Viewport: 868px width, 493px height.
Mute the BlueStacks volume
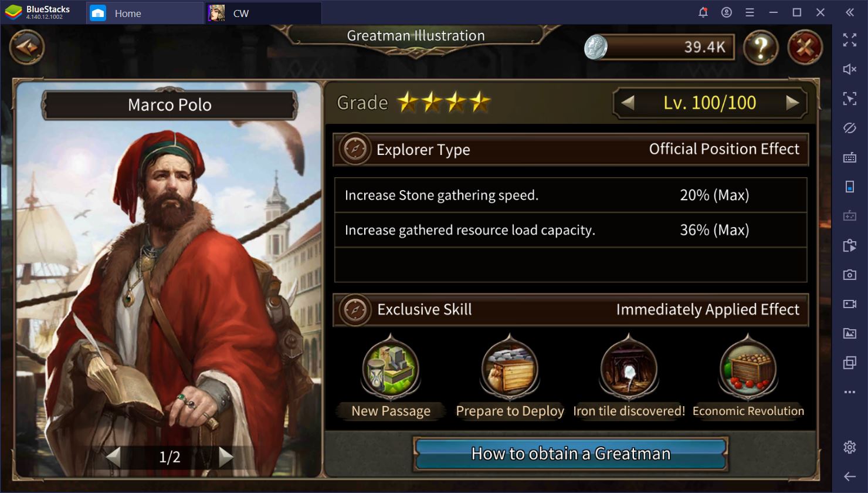click(x=849, y=69)
